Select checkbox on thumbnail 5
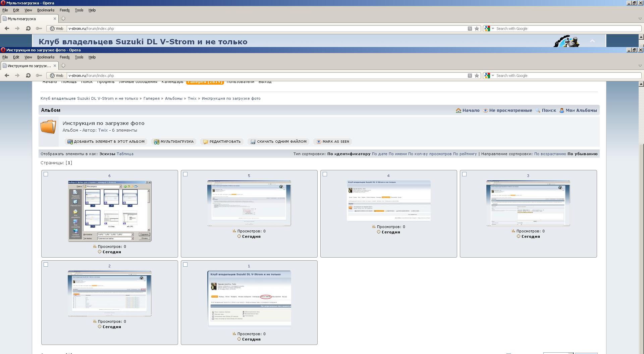 (185, 174)
